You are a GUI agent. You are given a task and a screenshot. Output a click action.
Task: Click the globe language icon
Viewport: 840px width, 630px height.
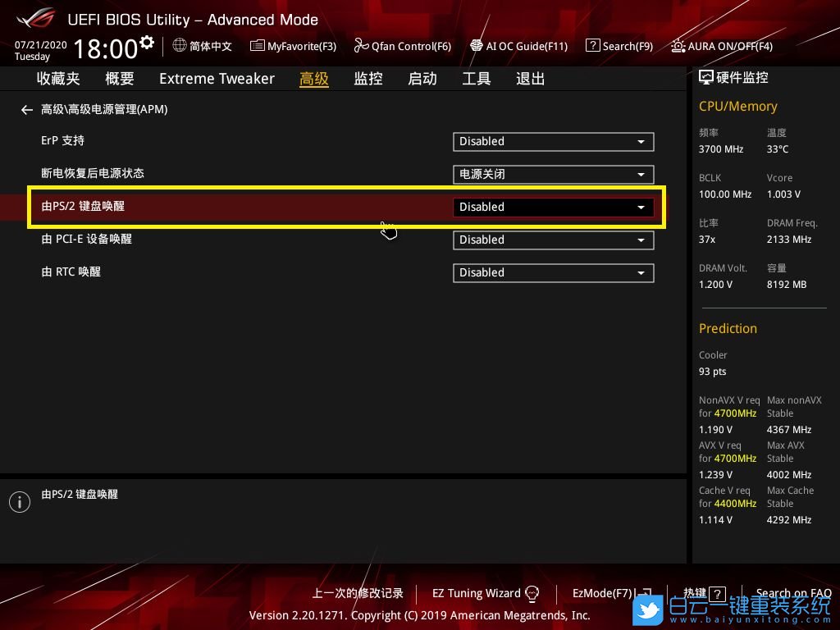(x=180, y=46)
